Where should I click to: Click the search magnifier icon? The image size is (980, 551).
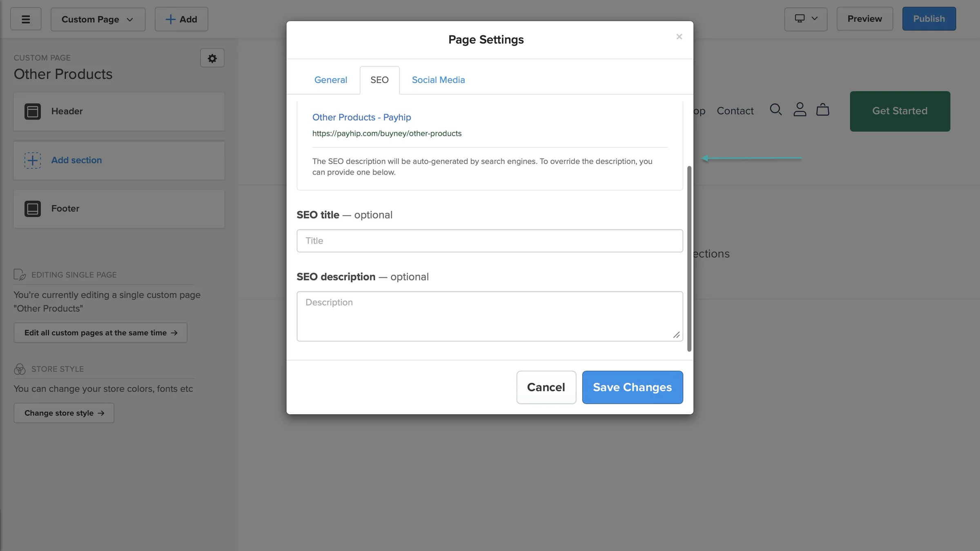click(x=776, y=110)
